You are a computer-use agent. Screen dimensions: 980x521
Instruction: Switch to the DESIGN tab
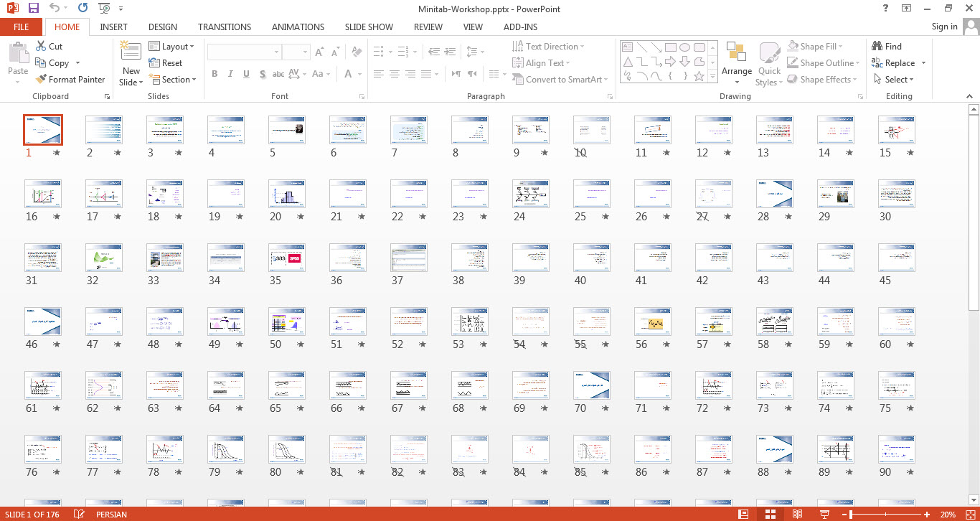(163, 27)
